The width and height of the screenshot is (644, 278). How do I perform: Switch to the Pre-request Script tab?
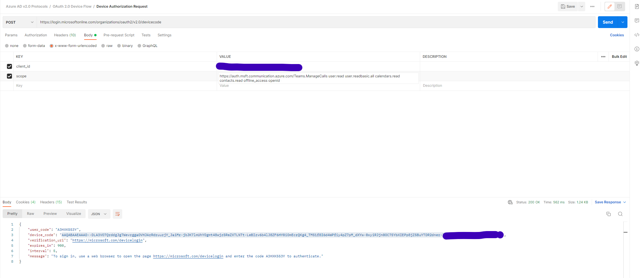[x=119, y=35]
